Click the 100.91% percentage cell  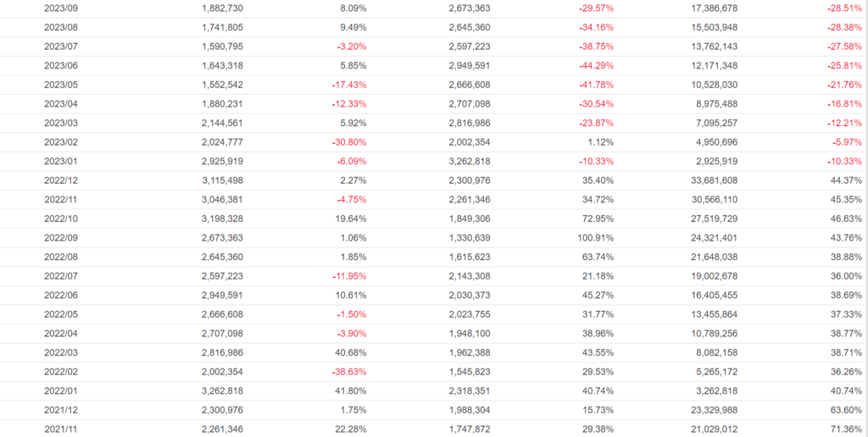593,237
